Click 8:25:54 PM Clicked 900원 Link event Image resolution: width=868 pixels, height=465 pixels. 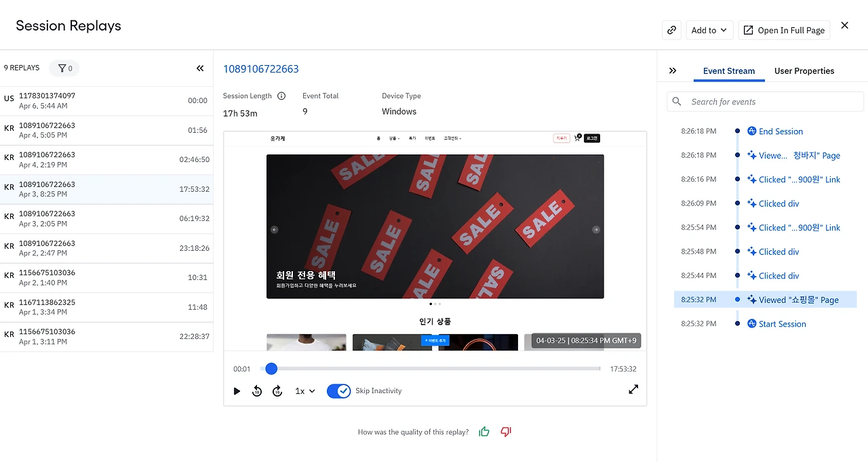click(799, 228)
